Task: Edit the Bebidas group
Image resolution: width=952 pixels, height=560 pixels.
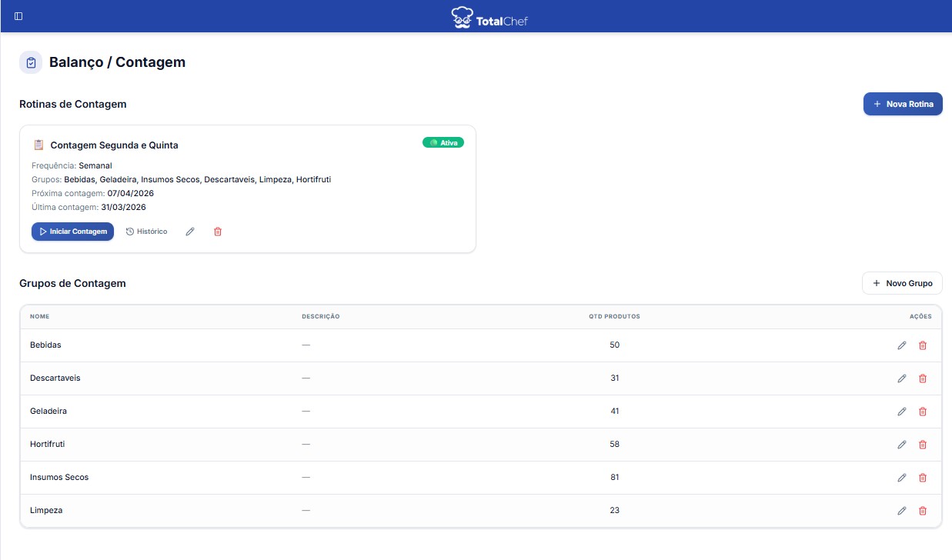Action: click(901, 345)
